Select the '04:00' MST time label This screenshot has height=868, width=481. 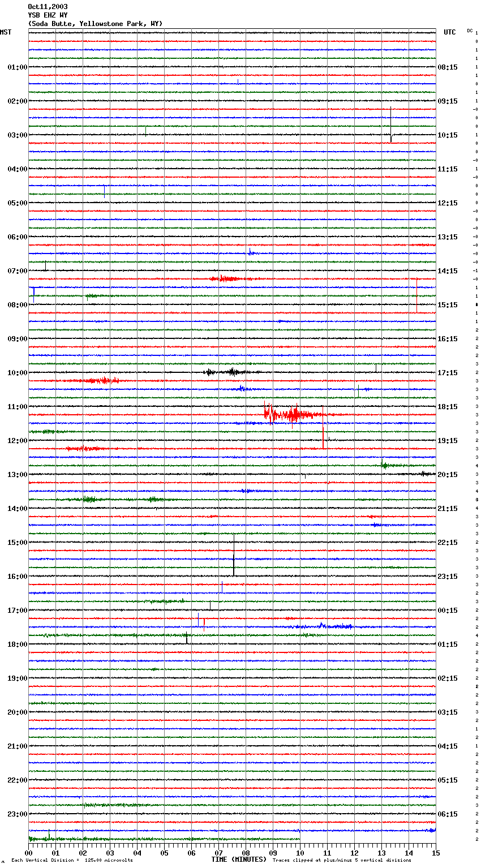coord(18,169)
